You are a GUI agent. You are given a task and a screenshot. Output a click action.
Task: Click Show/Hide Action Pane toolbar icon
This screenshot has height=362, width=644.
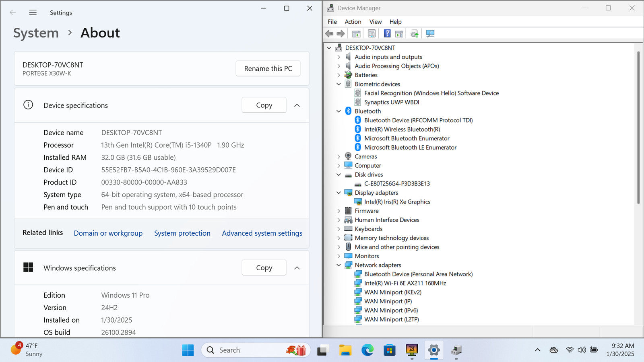399,34
